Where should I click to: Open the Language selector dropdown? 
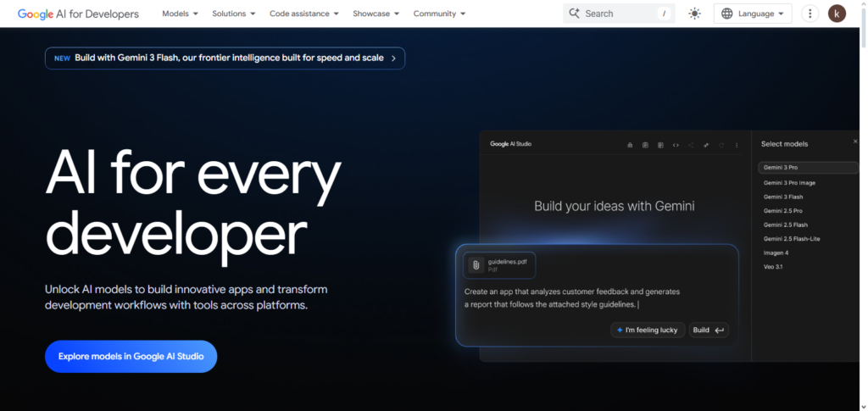tap(753, 14)
